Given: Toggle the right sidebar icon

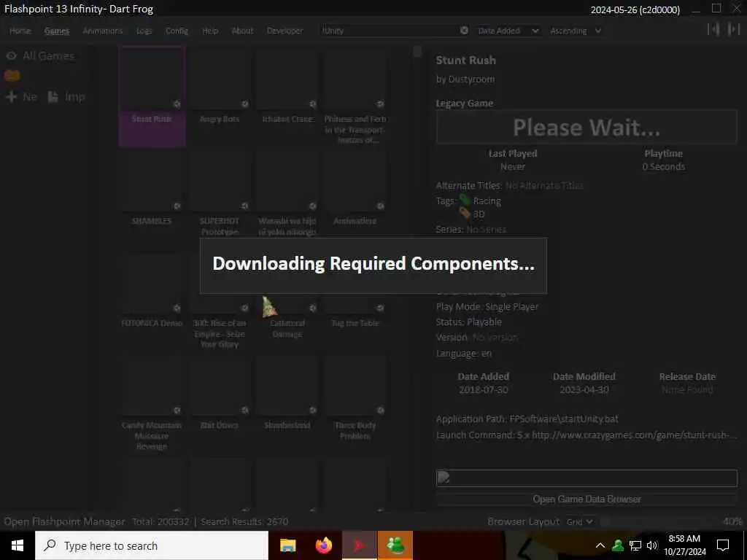Looking at the screenshot, I should [x=734, y=29].
